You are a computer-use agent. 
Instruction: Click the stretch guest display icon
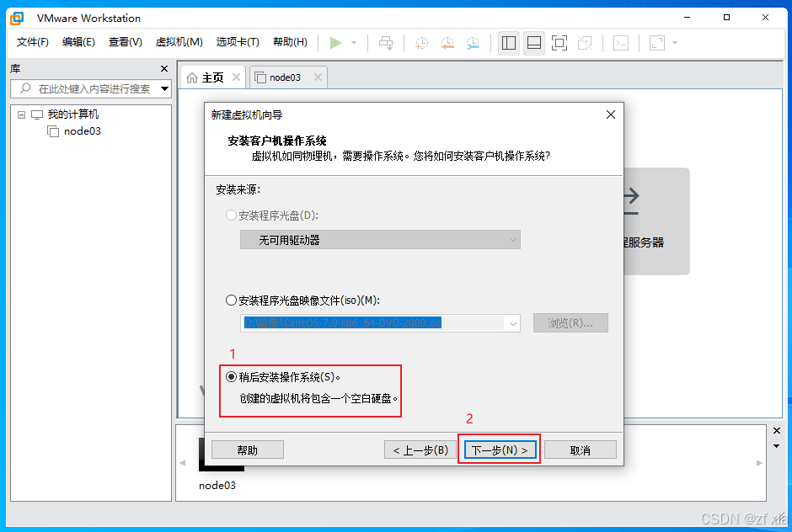tap(657, 43)
